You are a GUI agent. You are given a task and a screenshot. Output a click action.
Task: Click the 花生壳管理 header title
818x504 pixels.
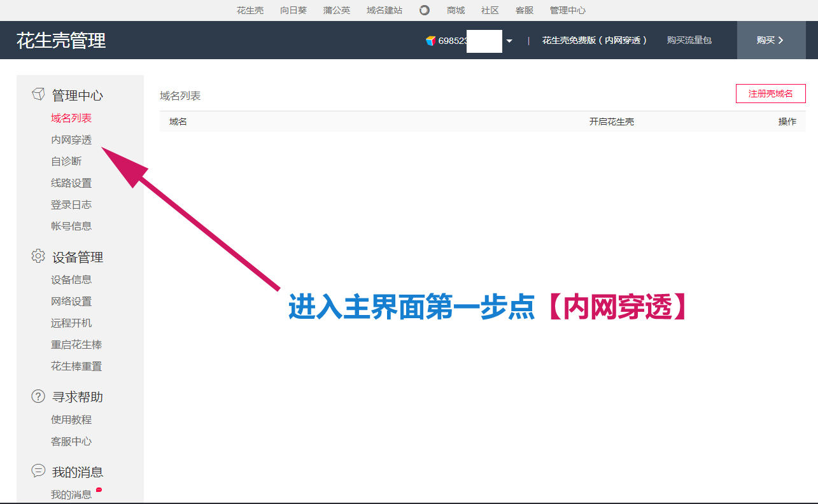pyautogui.click(x=61, y=40)
